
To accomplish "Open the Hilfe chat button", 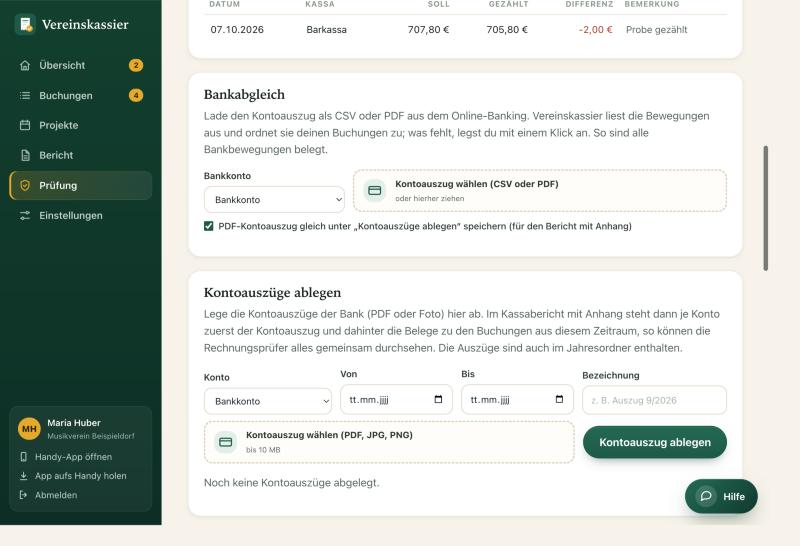I will coord(721,496).
